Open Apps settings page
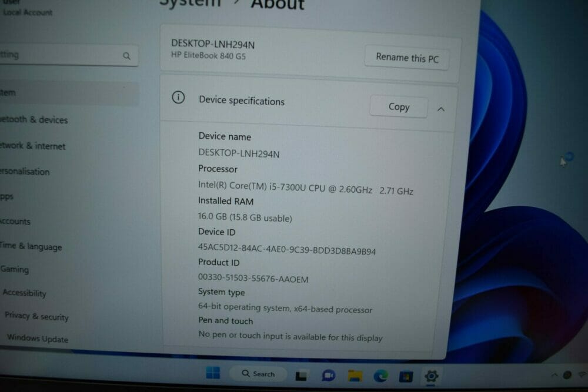 (6, 196)
